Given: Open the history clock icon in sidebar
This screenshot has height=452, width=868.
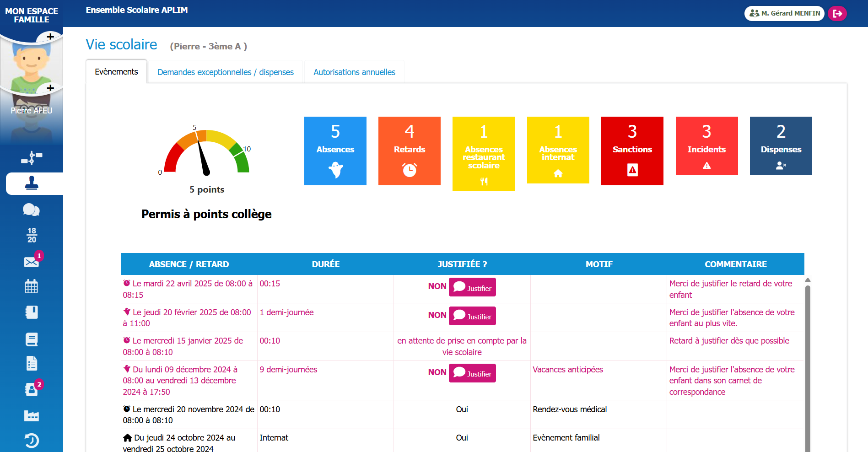Looking at the screenshot, I should click(x=32, y=441).
